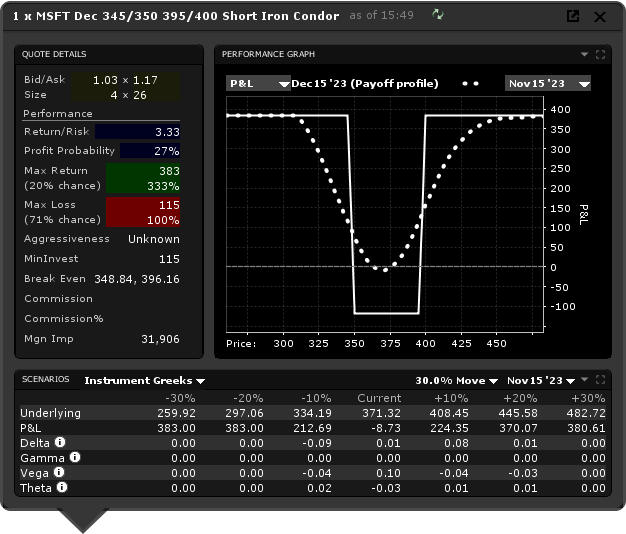Click the Profit Probability value 27%
626x534 pixels.
coord(167,151)
